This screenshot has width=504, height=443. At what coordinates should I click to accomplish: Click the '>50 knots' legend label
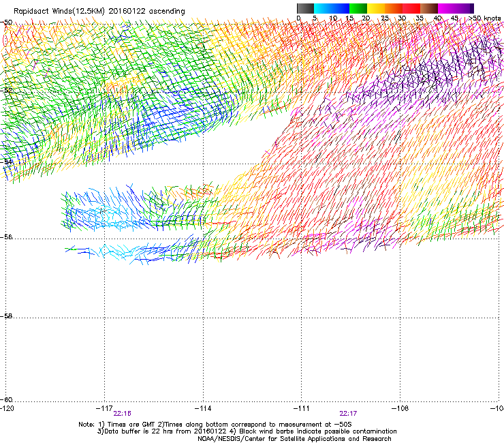click(484, 18)
